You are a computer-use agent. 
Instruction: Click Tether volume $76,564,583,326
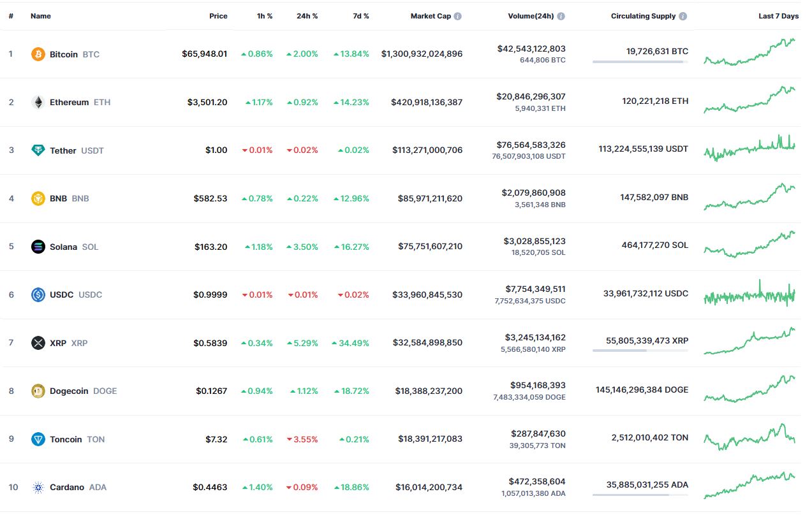531,145
